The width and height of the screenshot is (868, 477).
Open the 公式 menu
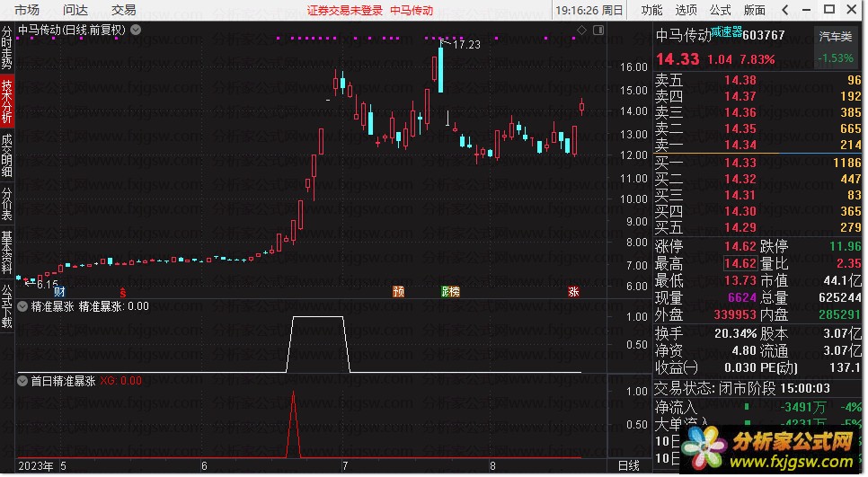pyautogui.click(x=721, y=10)
